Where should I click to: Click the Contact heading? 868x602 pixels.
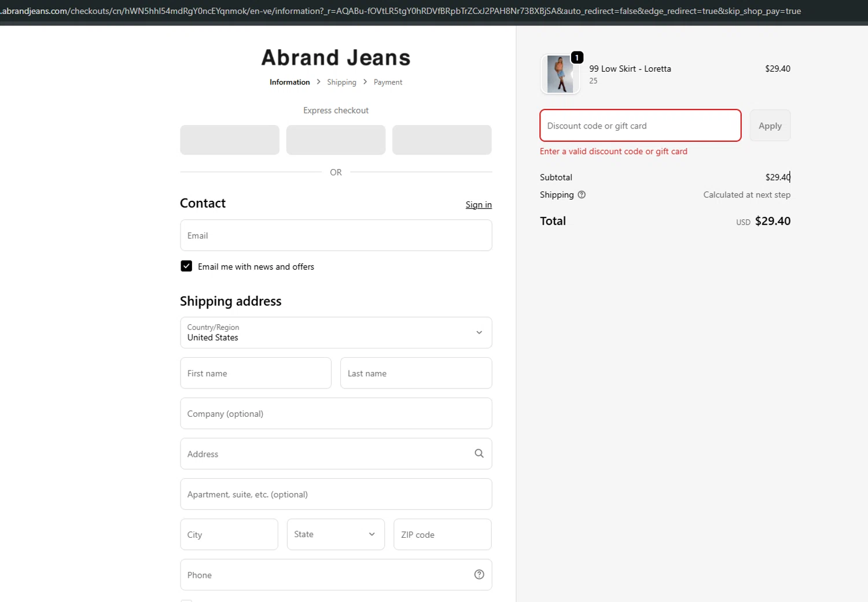[203, 203]
